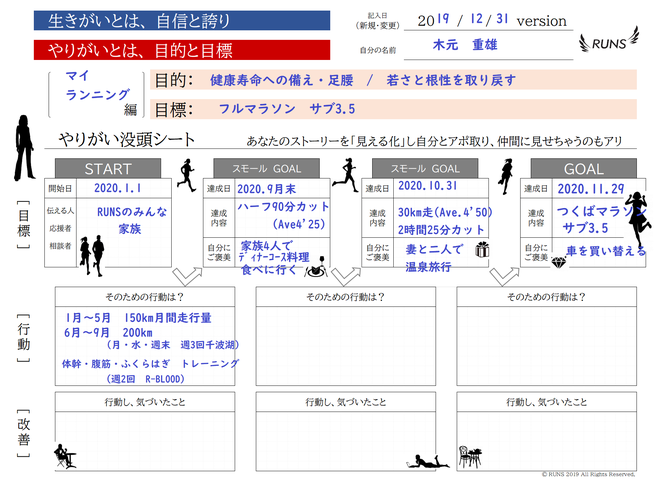
Task: Click the 相談者 label
Action: pyautogui.click(x=60, y=246)
